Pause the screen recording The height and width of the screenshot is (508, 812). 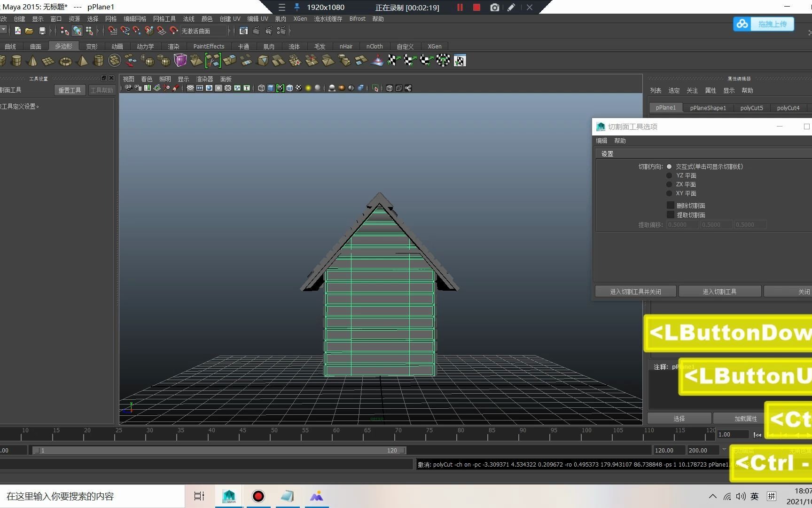click(x=460, y=7)
